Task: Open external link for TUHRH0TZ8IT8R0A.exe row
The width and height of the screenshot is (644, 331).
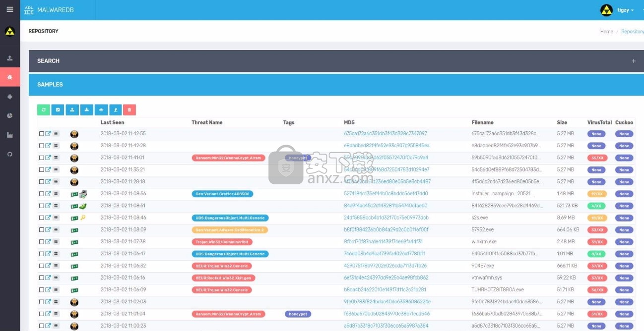Action: pos(48,290)
